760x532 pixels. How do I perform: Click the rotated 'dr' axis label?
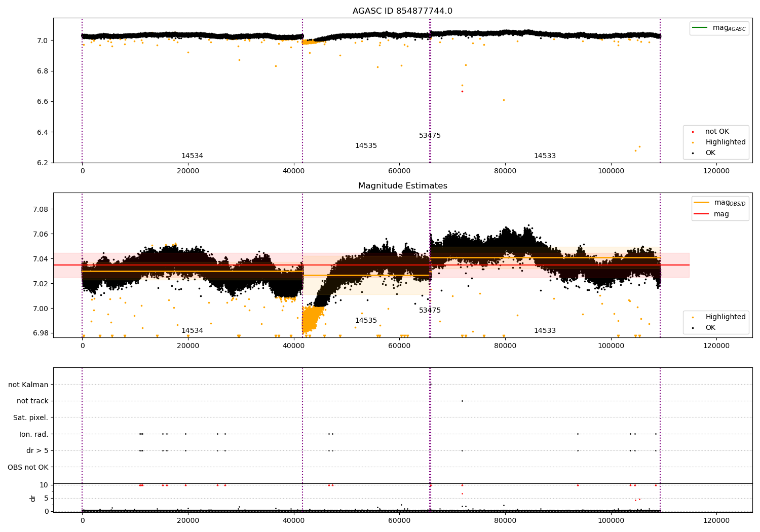pos(33,498)
